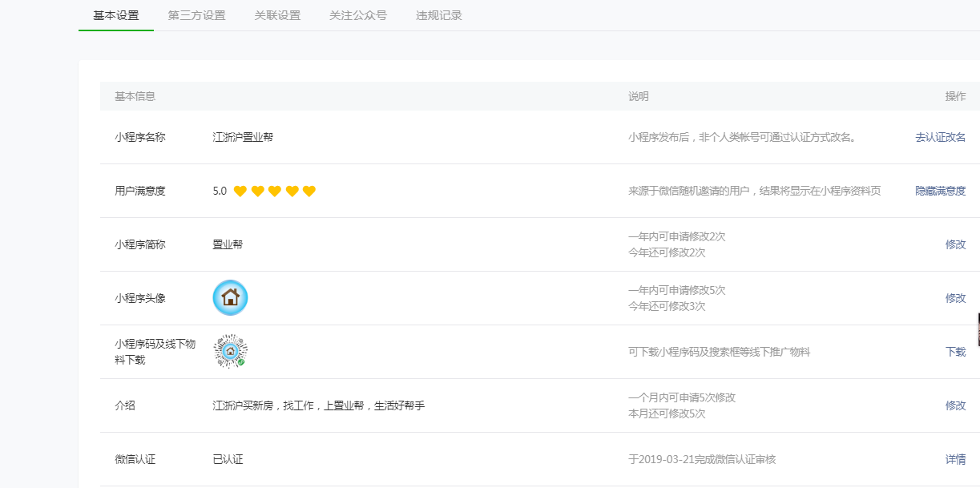
Task: Select the 基本设置 tab
Action: click(x=116, y=15)
